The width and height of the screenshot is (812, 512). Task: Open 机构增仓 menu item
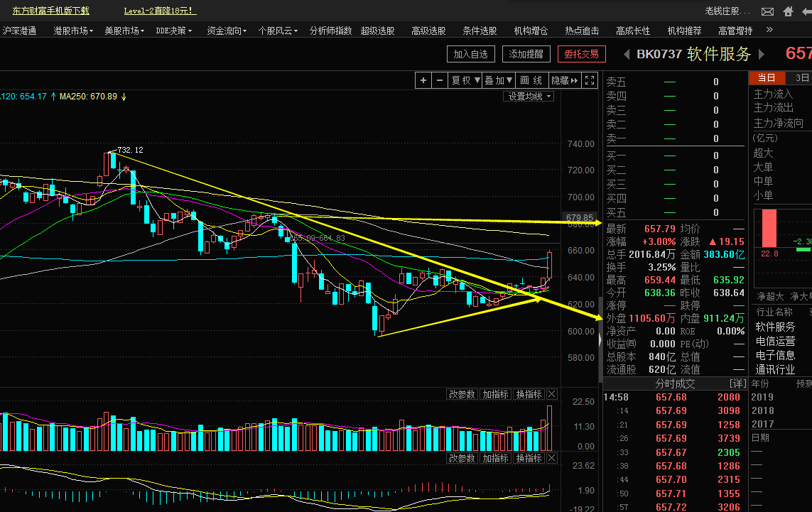[x=531, y=31]
